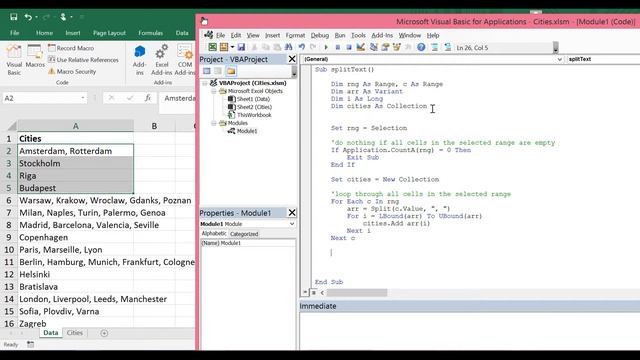This screenshot has width=640, height=360.
Task: Switch to Excel Insert ribbon tab
Action: 73,33
